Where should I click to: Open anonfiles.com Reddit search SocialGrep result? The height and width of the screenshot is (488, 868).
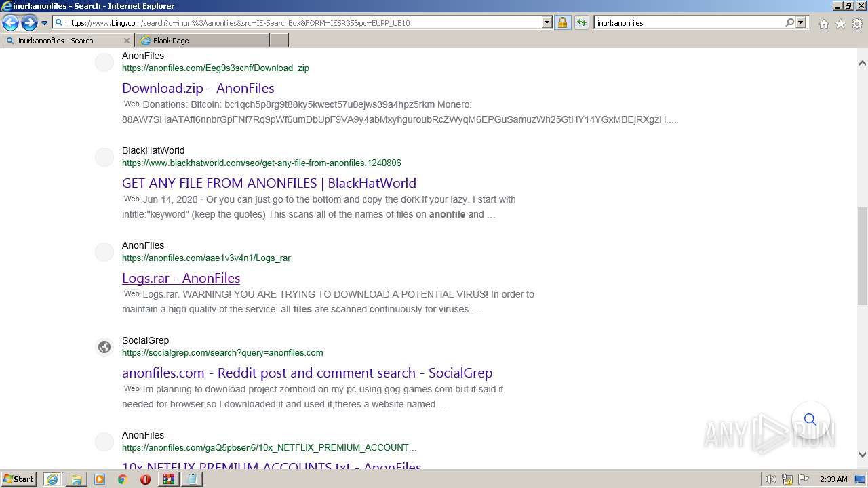tap(307, 373)
